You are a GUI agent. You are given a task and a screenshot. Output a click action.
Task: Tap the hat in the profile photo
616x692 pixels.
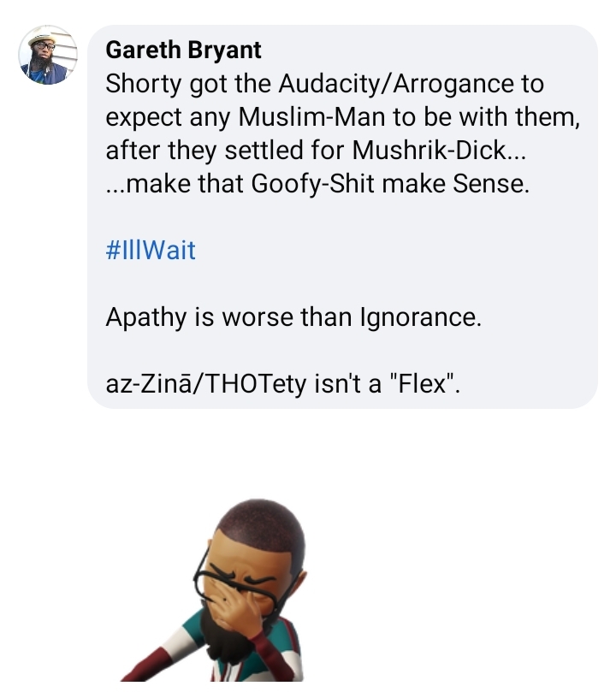(x=40, y=38)
